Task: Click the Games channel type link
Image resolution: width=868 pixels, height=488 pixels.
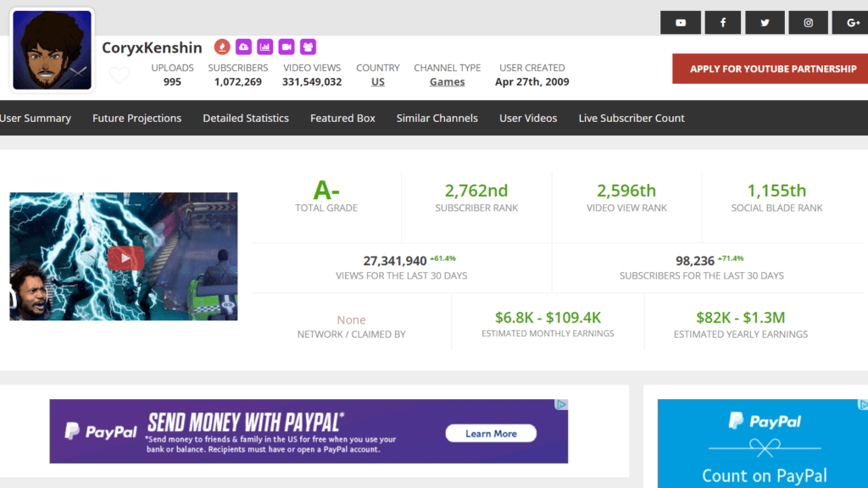Action: tap(448, 82)
